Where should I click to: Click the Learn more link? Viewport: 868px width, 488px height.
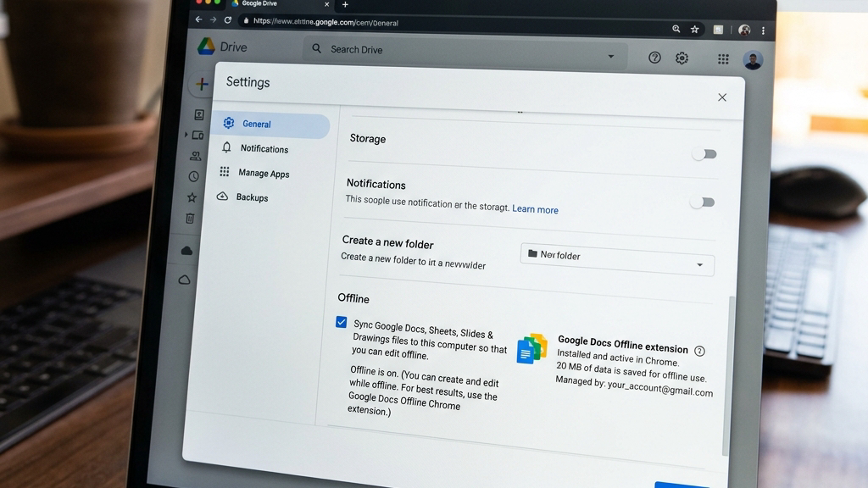[535, 209]
